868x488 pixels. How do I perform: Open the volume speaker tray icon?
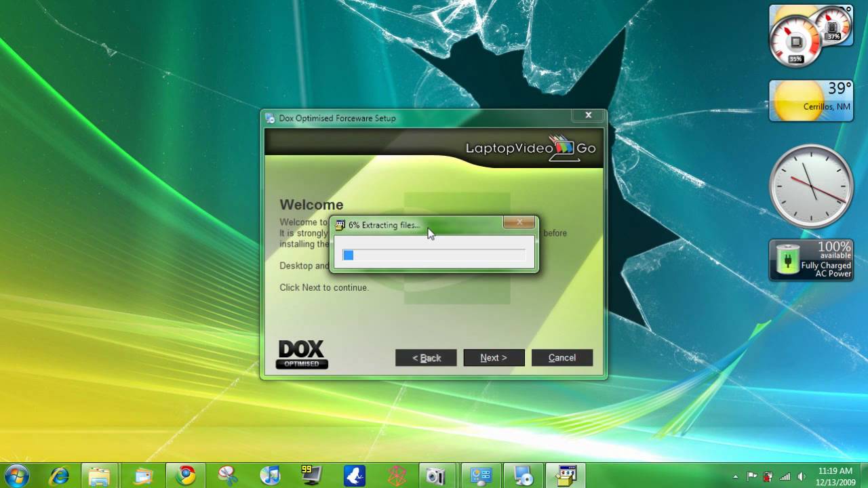(802, 476)
